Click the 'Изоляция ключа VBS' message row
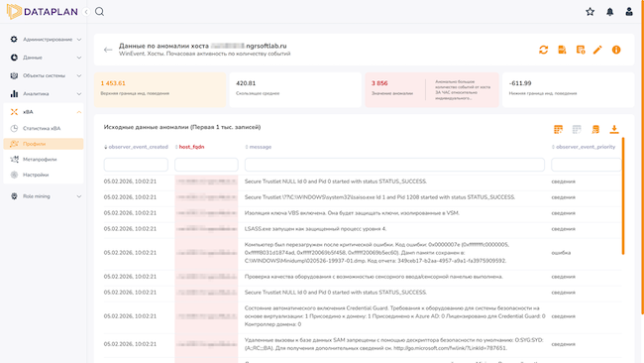The width and height of the screenshot is (644, 363). coord(352,213)
